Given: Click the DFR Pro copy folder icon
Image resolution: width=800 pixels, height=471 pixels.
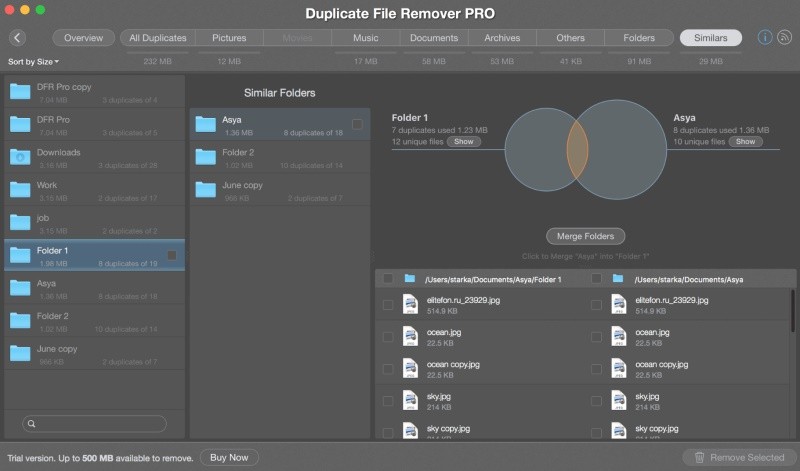Looking at the screenshot, I should (20, 92).
